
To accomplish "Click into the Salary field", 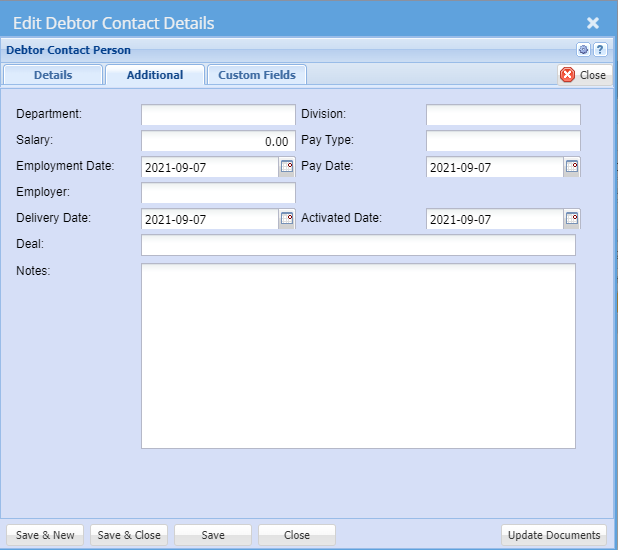I will pos(218,141).
